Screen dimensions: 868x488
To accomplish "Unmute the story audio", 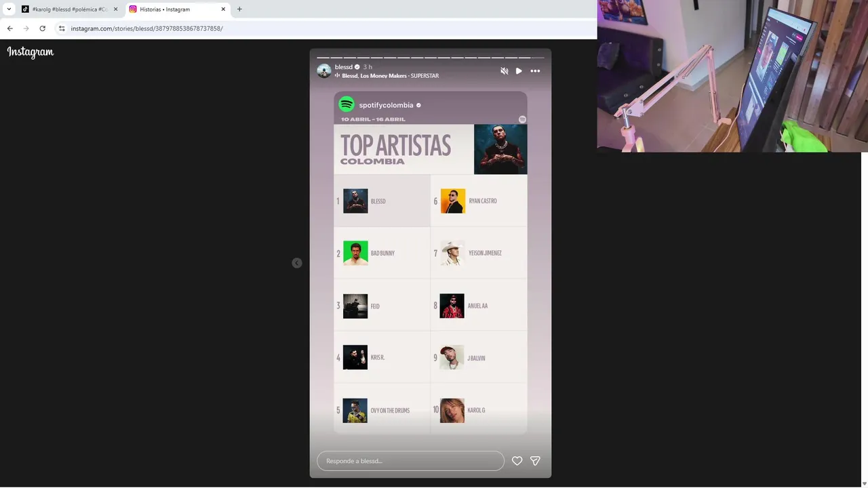I will click(x=504, y=70).
